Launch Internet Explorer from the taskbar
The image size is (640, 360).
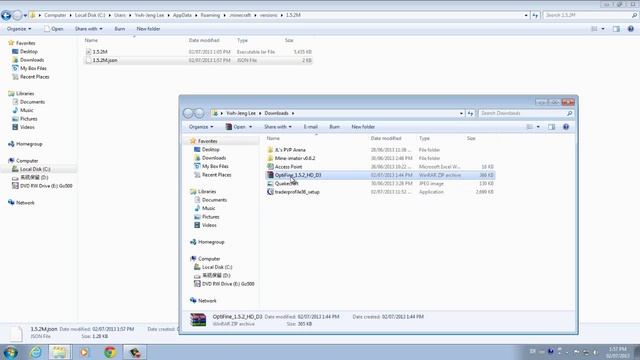coord(36,352)
